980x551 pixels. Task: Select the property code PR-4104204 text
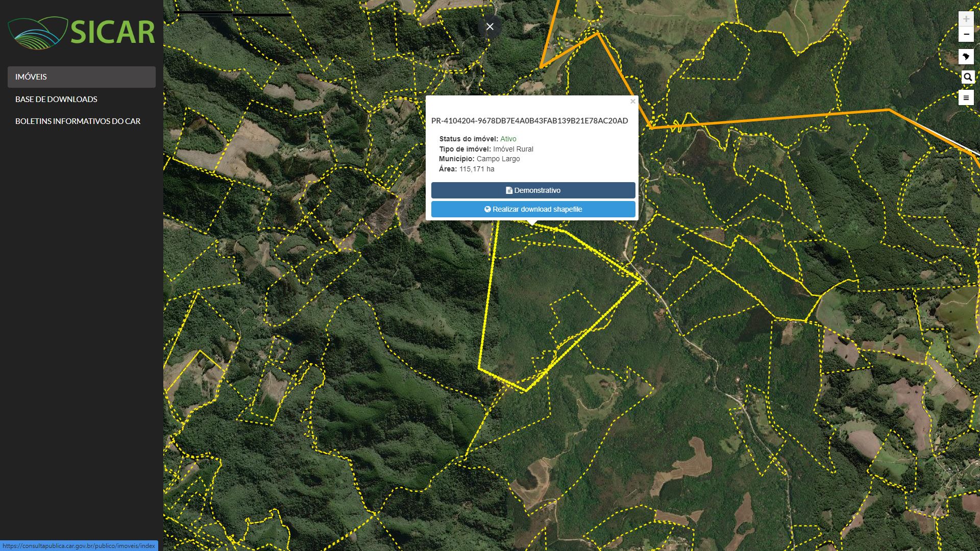pos(529,121)
